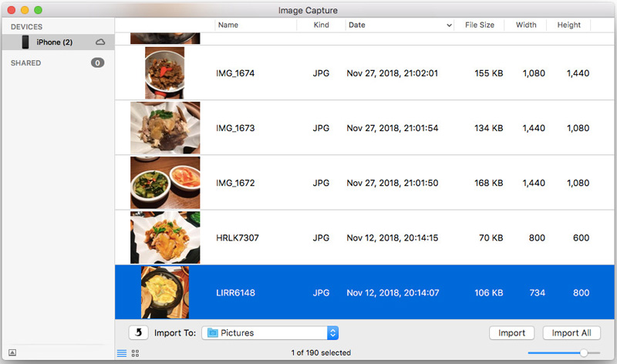Click the Import button
The height and width of the screenshot is (364, 617).
click(x=511, y=333)
